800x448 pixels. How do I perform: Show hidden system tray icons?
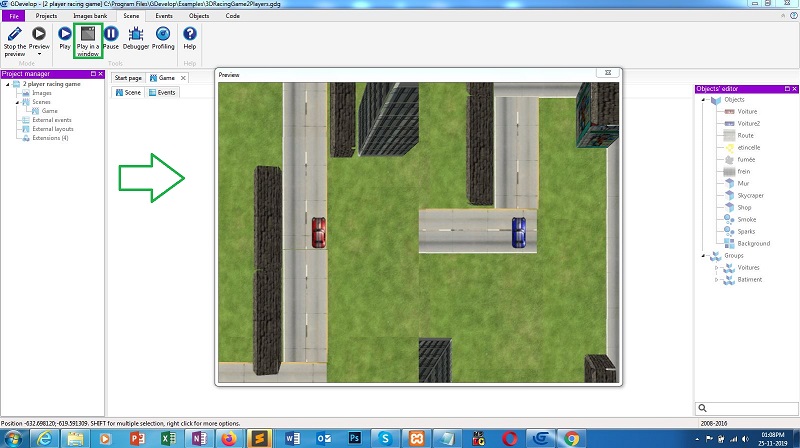point(697,439)
